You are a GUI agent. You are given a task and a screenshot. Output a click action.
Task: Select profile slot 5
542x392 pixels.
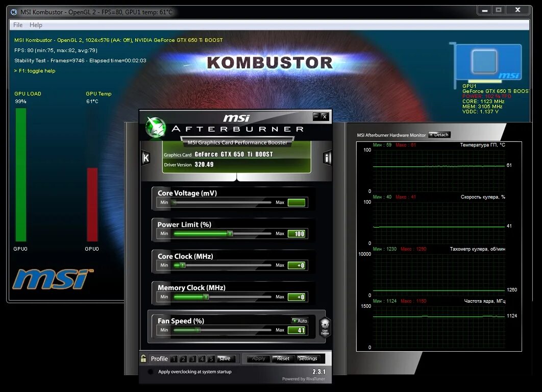[x=211, y=359]
